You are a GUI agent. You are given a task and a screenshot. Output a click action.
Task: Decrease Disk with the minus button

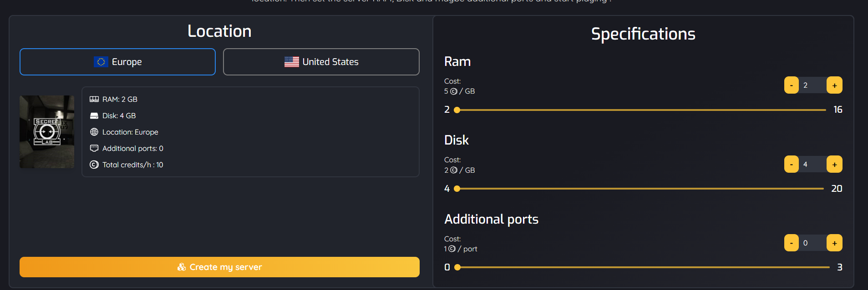pyautogui.click(x=792, y=165)
